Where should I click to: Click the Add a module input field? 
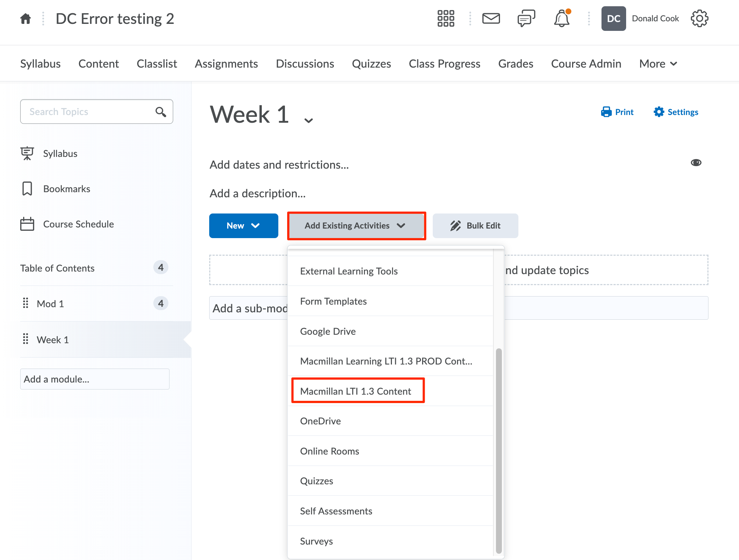94,379
